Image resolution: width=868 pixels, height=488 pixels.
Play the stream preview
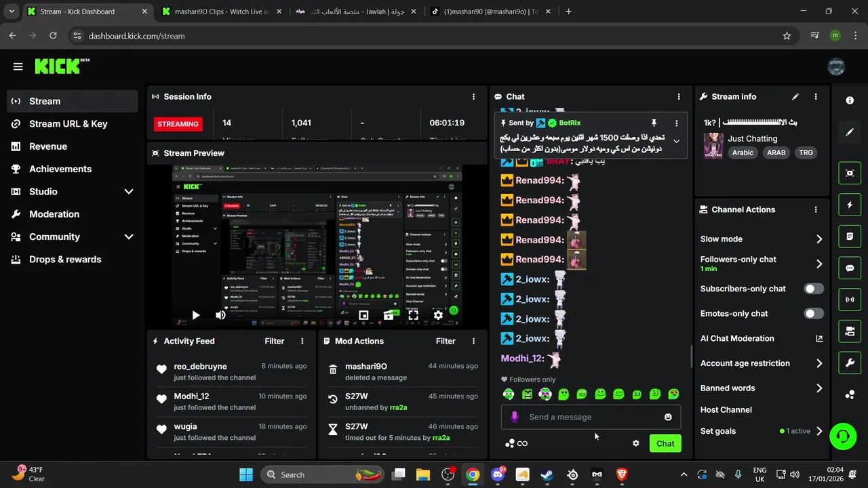195,315
